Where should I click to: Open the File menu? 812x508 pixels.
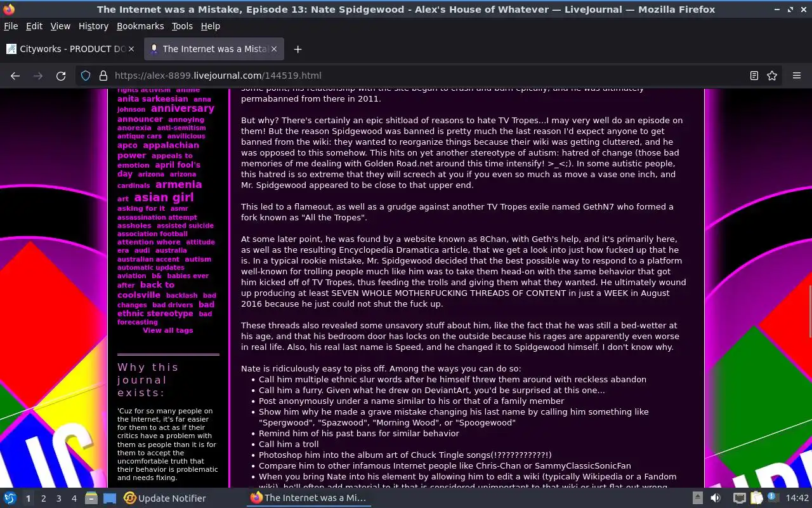click(x=11, y=26)
